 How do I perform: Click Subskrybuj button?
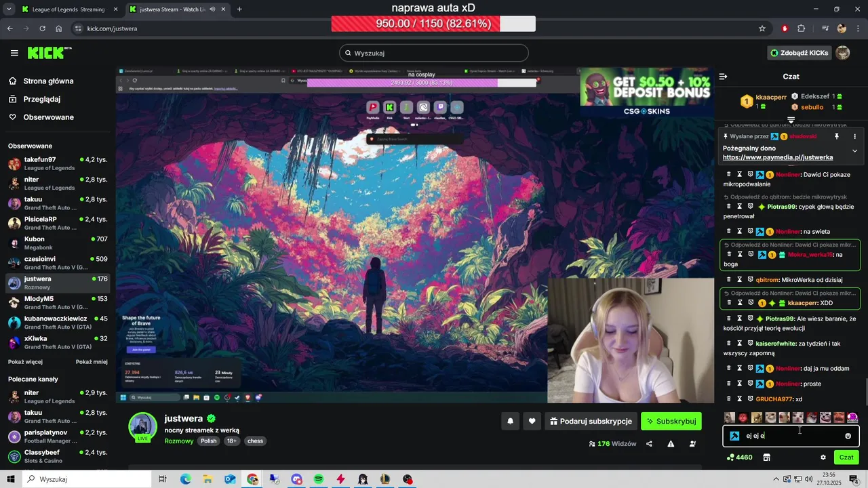(671, 421)
